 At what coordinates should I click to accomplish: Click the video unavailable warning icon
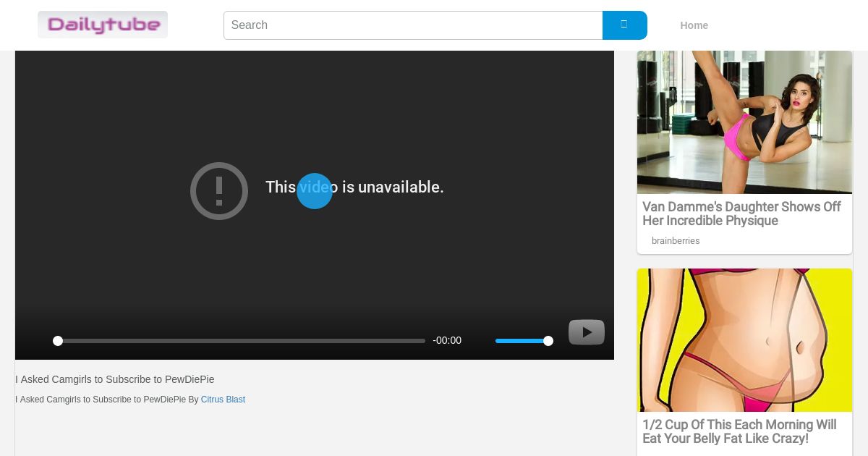pos(219,191)
